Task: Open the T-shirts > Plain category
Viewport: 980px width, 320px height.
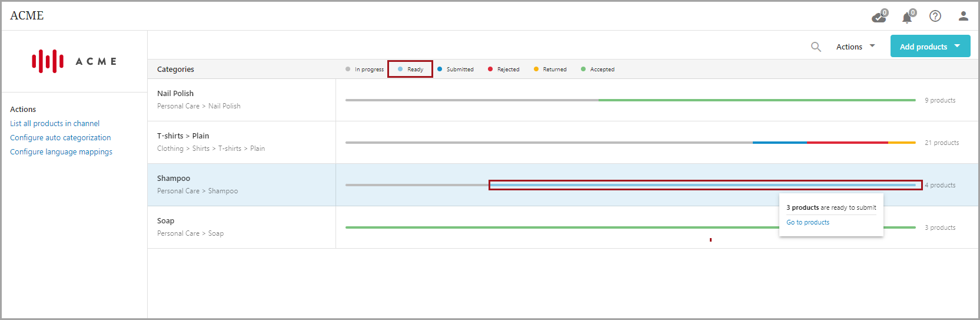Action: pos(183,136)
